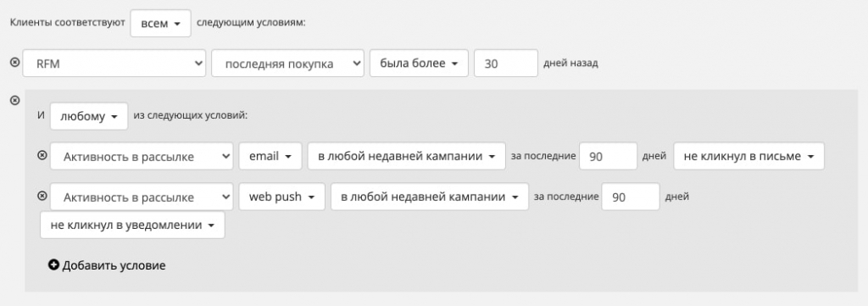
Task: Open the 'всем' match type dropdown
Action: pyautogui.click(x=160, y=24)
